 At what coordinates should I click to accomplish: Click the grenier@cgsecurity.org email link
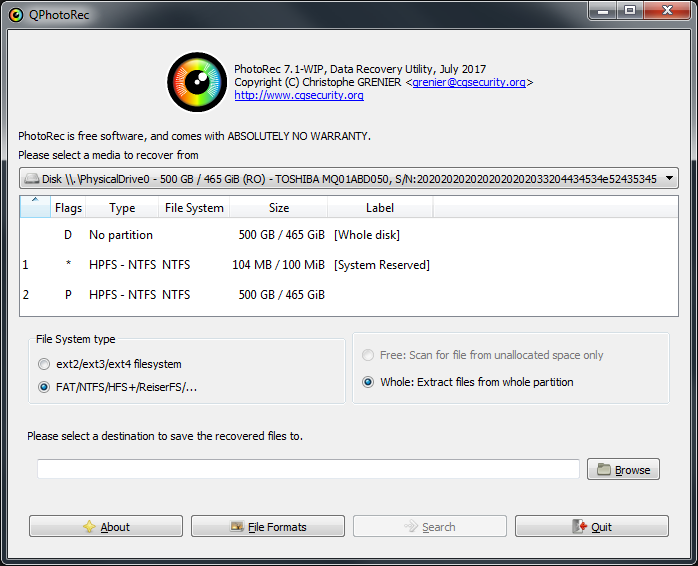coord(468,82)
